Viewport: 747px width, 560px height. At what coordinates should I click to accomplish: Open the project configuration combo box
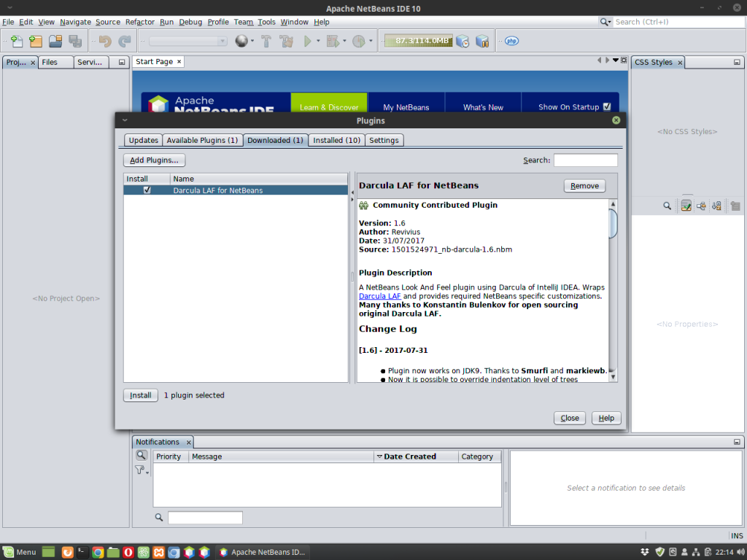[x=188, y=42]
